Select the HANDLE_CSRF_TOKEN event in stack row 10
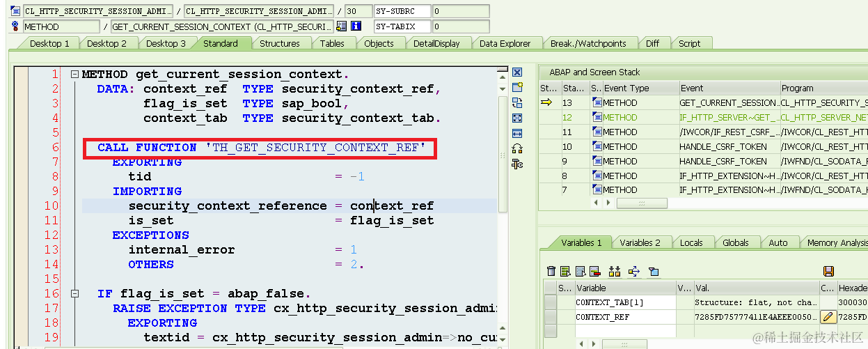 point(729,146)
